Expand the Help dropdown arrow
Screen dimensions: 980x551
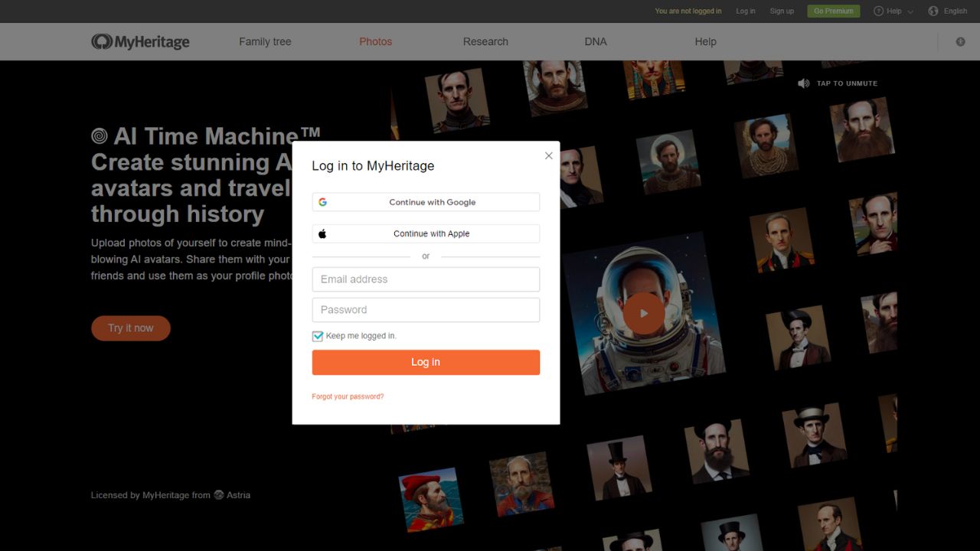(x=910, y=11)
